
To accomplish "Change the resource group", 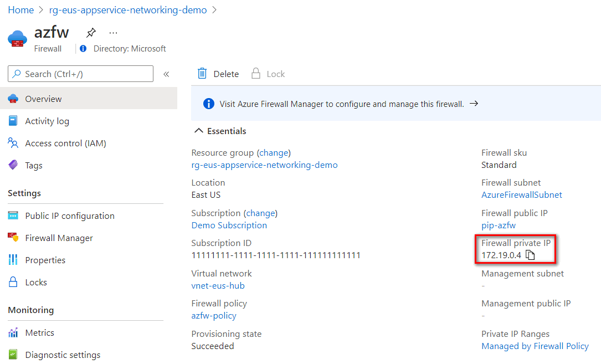I will pyautogui.click(x=274, y=153).
